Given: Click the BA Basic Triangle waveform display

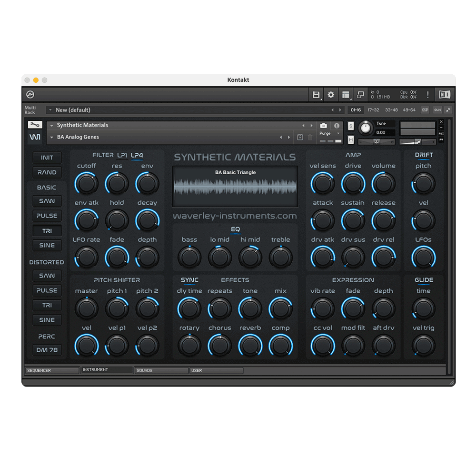Looking at the screenshot, I should point(234,187).
